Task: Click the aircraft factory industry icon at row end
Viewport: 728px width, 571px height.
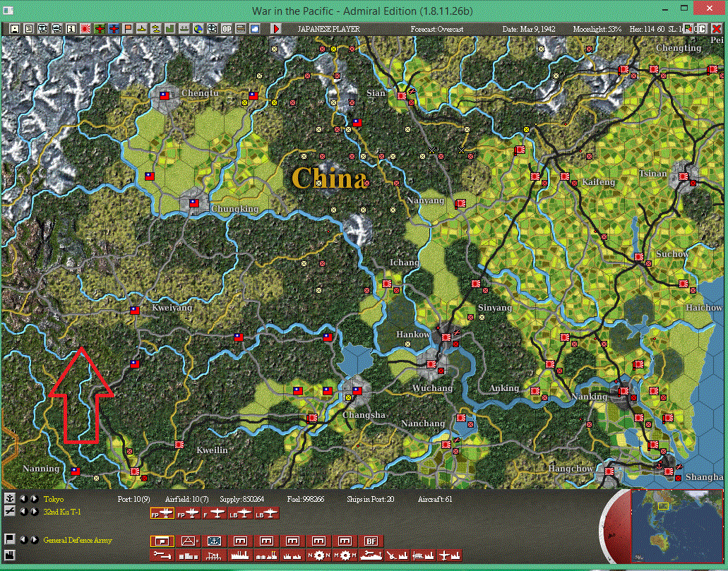Action: [x=449, y=555]
